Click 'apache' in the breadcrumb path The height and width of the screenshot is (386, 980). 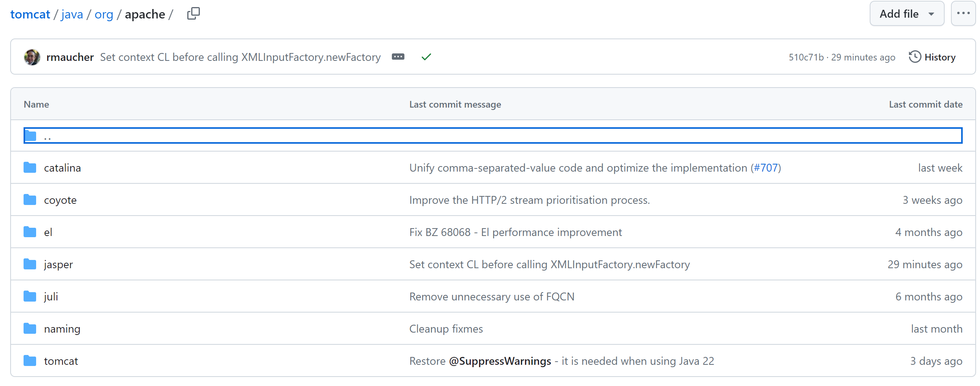pyautogui.click(x=145, y=14)
